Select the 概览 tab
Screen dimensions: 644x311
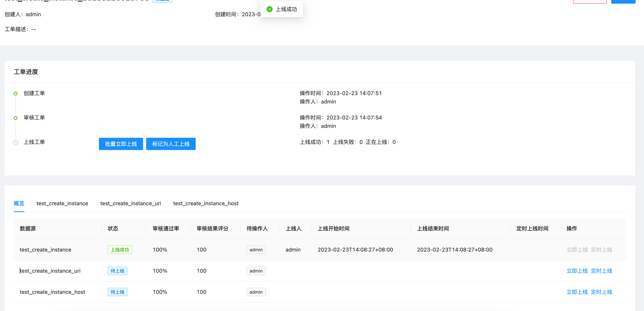19,203
